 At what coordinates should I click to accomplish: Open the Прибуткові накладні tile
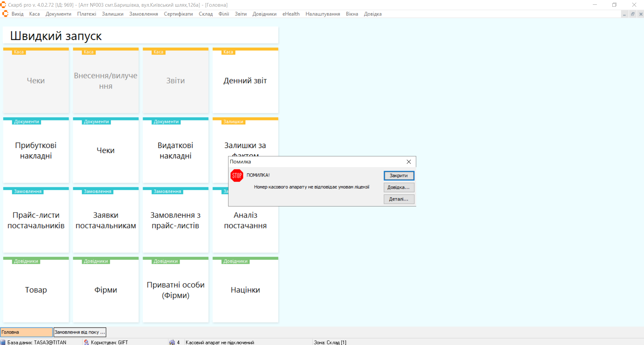pyautogui.click(x=36, y=151)
